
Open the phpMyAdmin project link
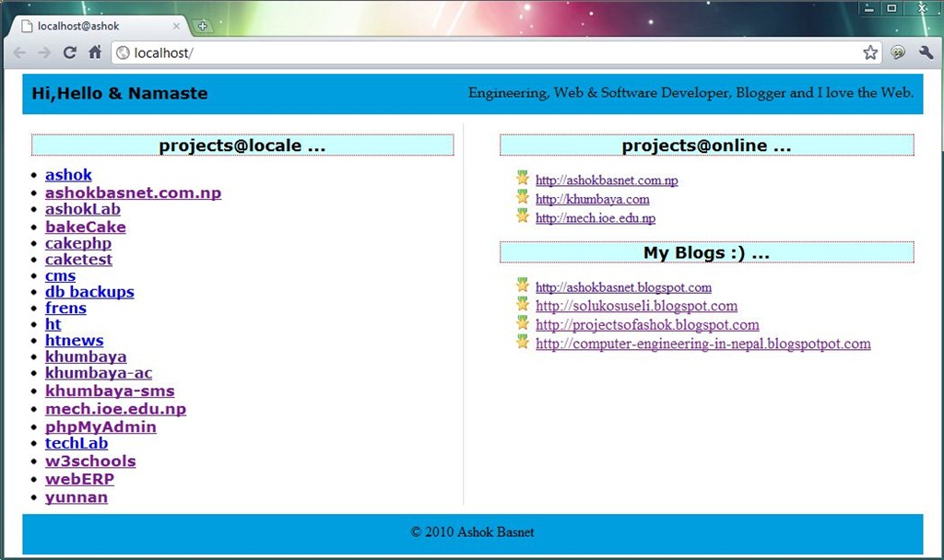click(100, 426)
